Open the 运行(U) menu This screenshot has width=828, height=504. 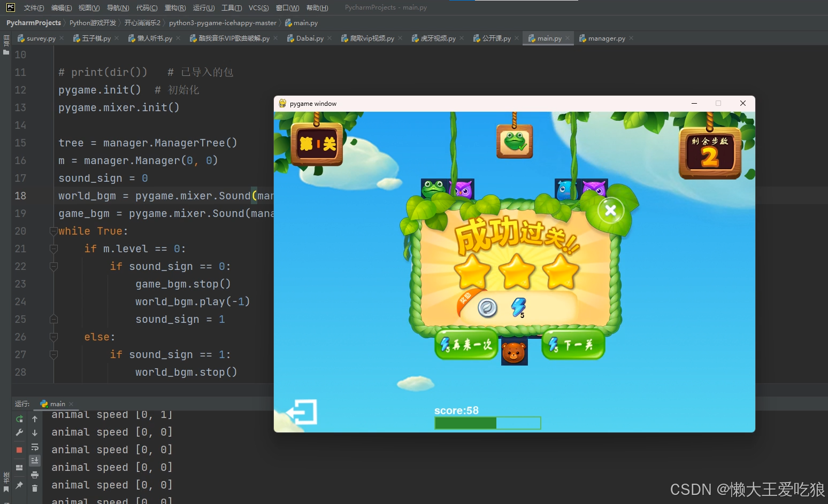(204, 7)
